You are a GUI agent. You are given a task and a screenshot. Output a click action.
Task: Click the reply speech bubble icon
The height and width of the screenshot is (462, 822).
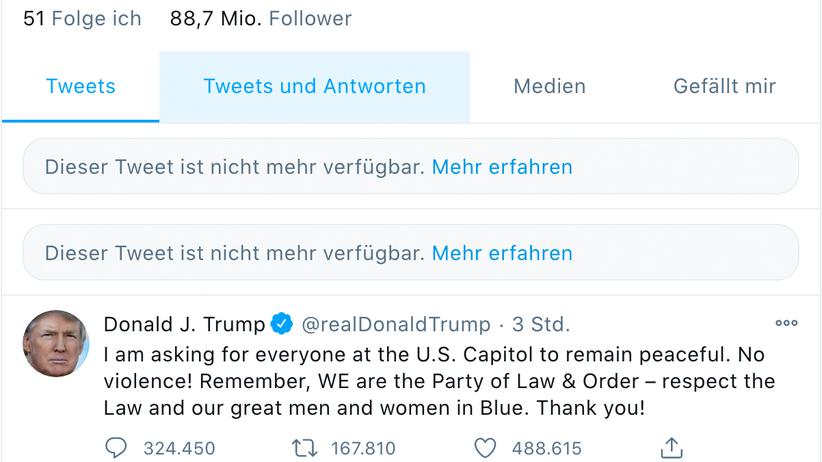(116, 447)
